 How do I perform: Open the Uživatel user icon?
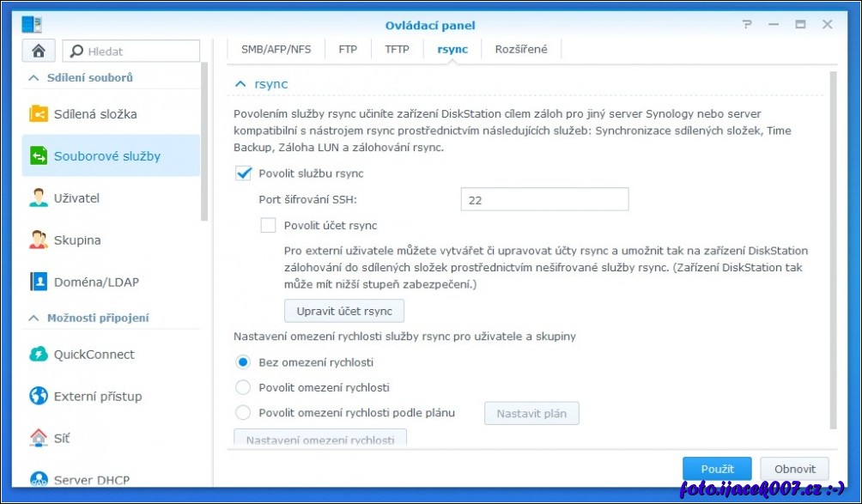[39, 198]
